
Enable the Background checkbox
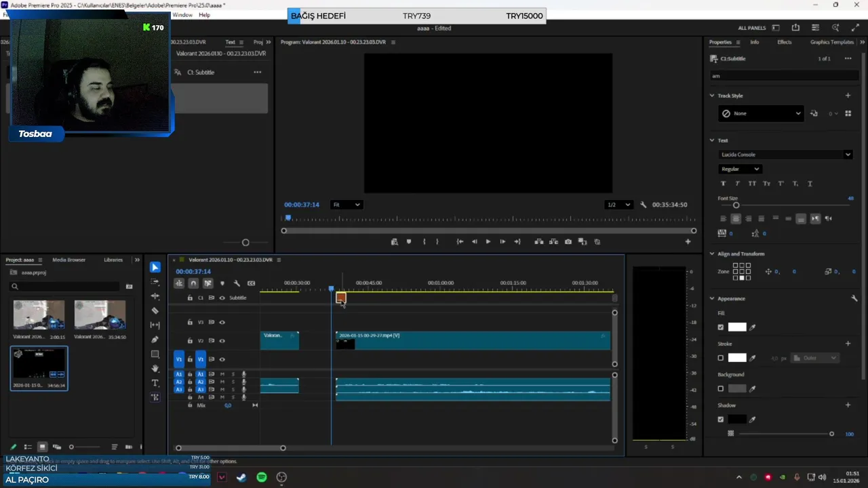click(x=721, y=389)
